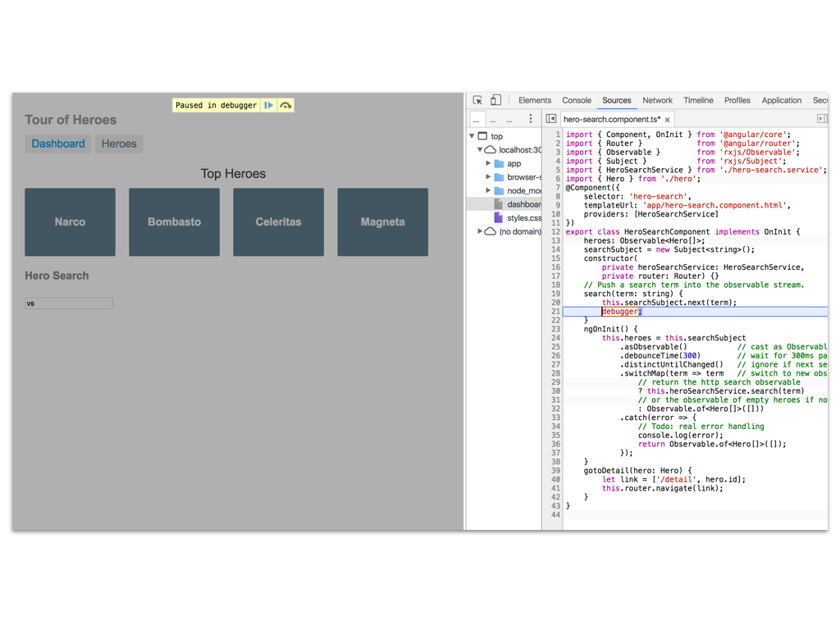Collapse the localhost tree node
840x630 pixels.
click(480, 150)
